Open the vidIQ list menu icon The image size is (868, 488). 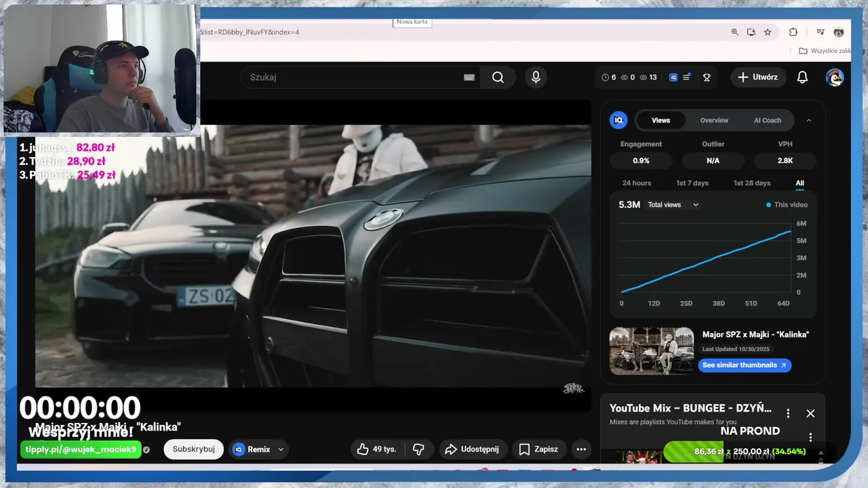pyautogui.click(x=686, y=77)
